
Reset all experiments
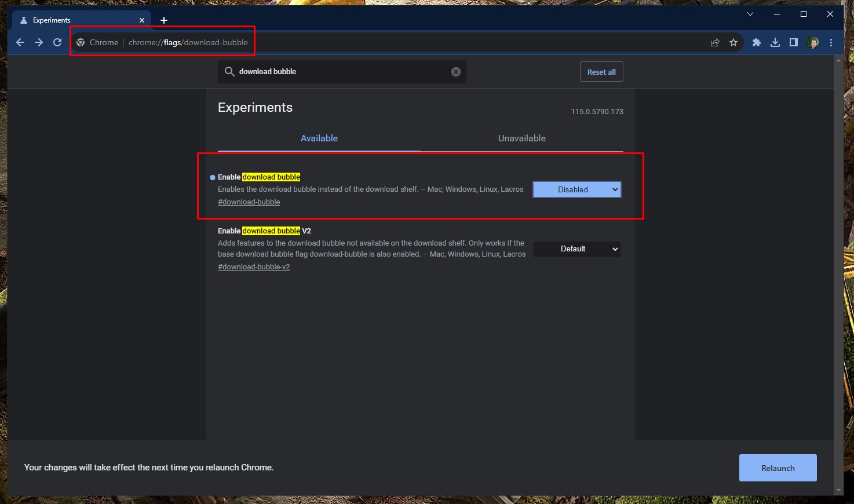tap(601, 72)
